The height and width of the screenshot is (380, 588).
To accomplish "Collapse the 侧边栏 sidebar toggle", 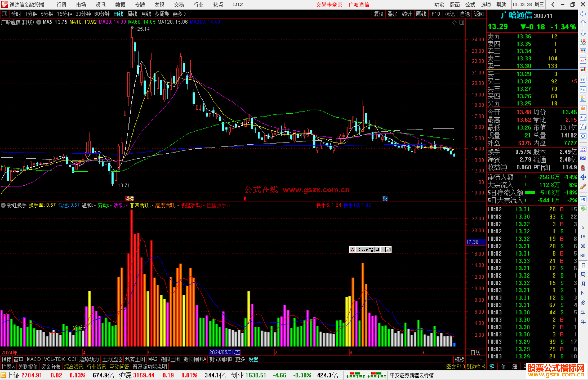I will (x=476, y=367).
